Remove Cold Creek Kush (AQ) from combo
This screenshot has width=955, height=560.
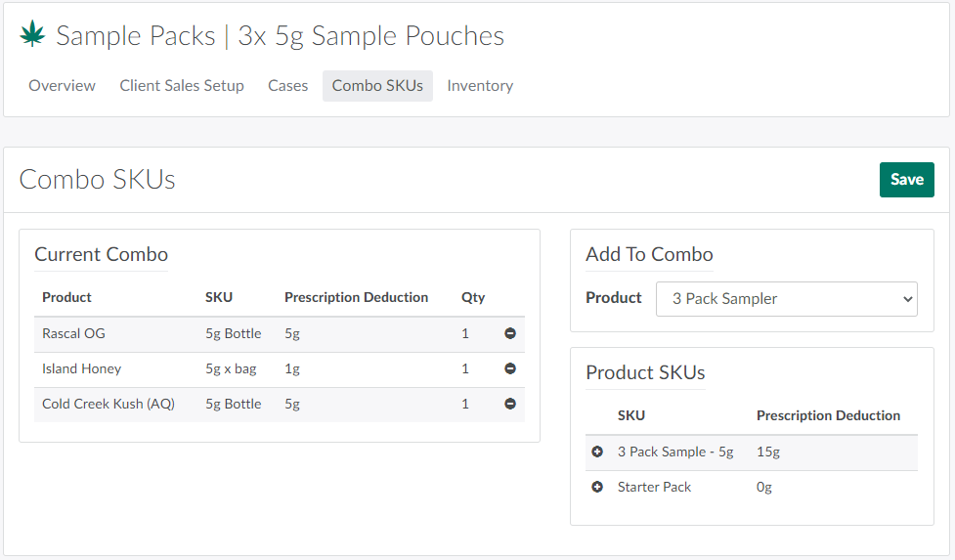coord(510,404)
